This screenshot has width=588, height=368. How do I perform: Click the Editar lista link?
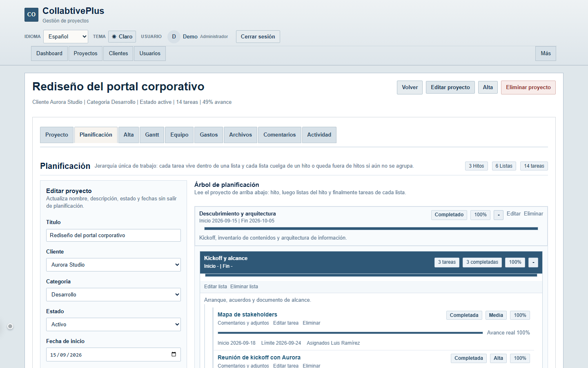(x=216, y=287)
